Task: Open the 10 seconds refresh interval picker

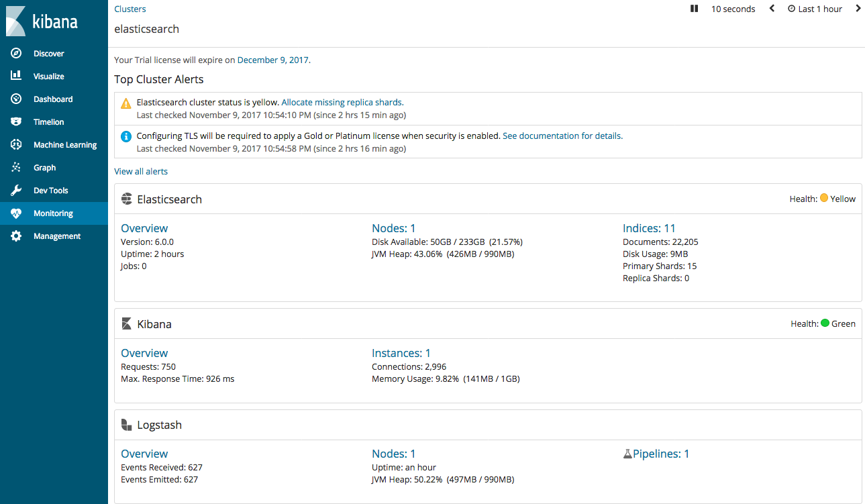Action: click(x=733, y=9)
